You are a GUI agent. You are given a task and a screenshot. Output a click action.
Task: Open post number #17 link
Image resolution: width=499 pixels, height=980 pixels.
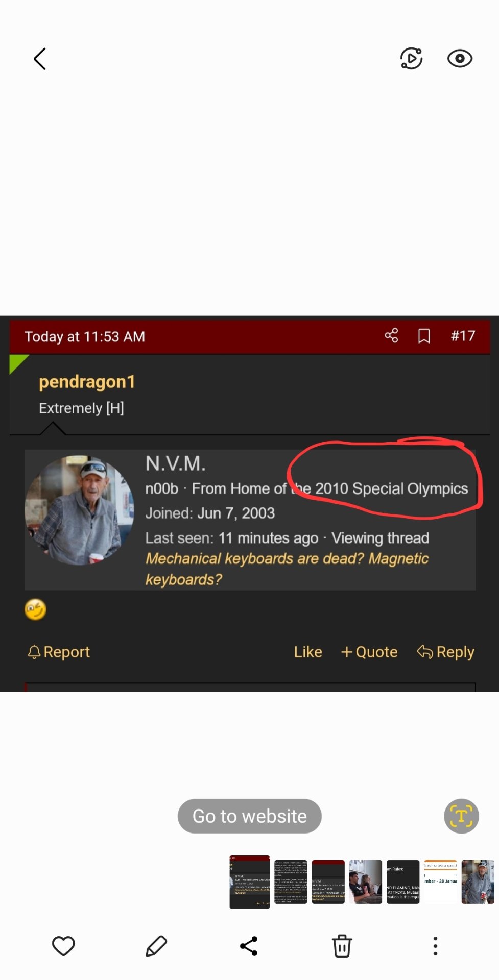463,336
